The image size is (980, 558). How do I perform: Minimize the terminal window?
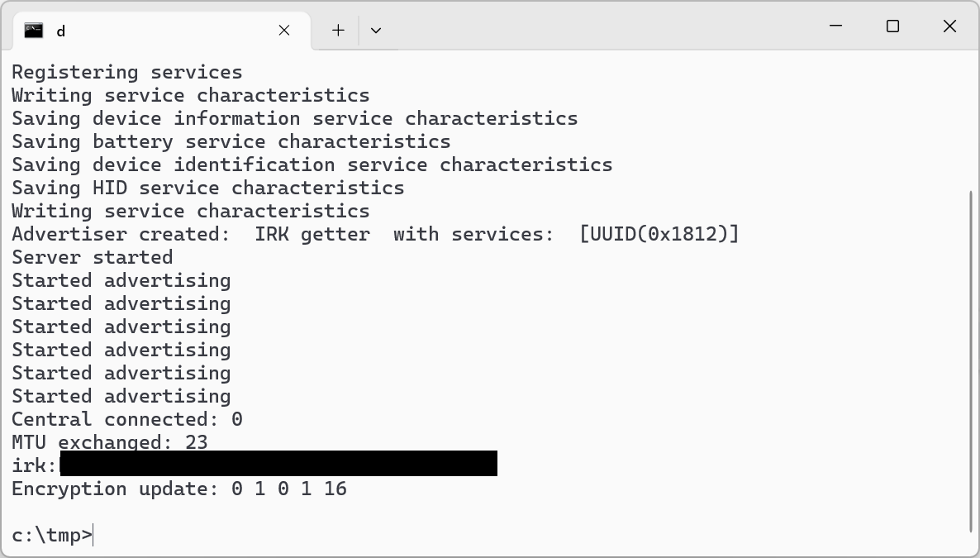(x=835, y=26)
